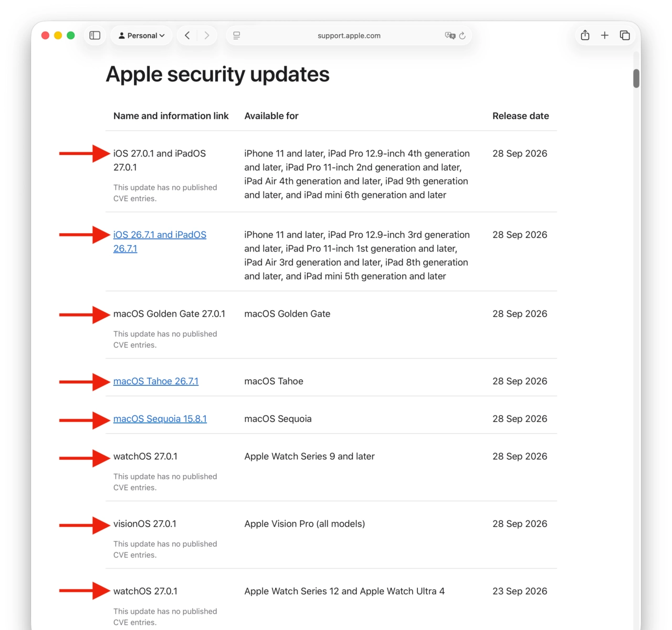Show the tab overview

pos(625,35)
